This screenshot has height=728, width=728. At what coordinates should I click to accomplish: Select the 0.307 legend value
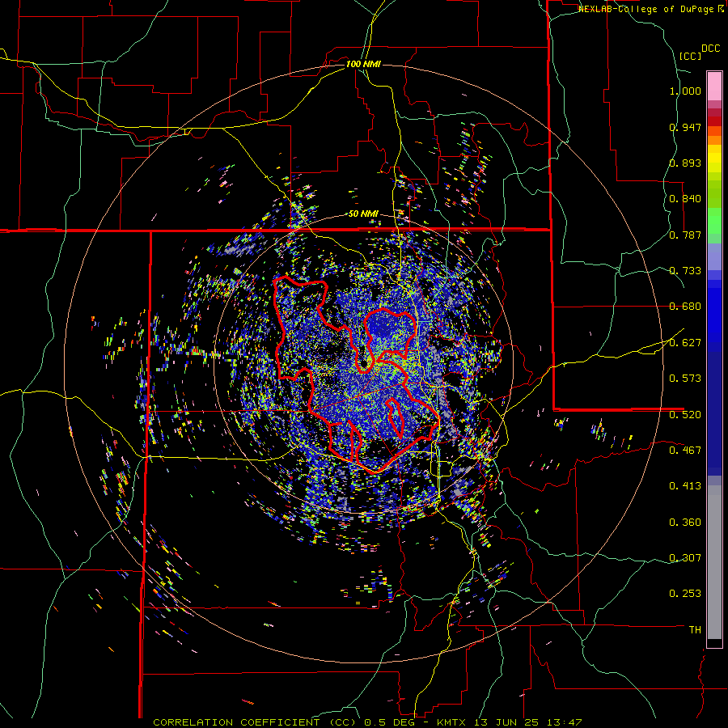[x=685, y=557]
